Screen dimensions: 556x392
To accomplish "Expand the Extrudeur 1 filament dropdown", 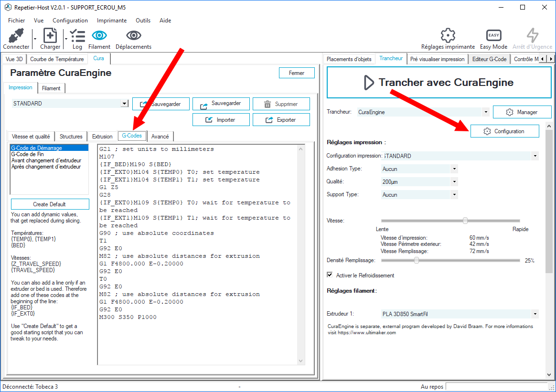I will 535,314.
